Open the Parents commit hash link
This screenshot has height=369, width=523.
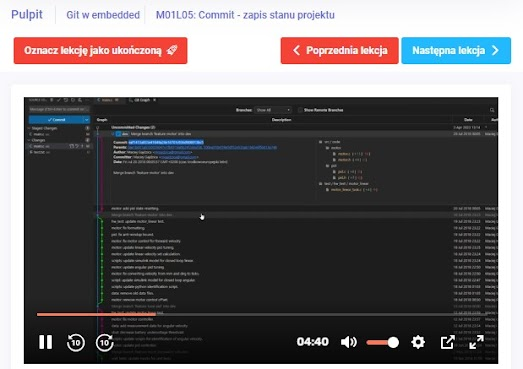tap(202, 147)
